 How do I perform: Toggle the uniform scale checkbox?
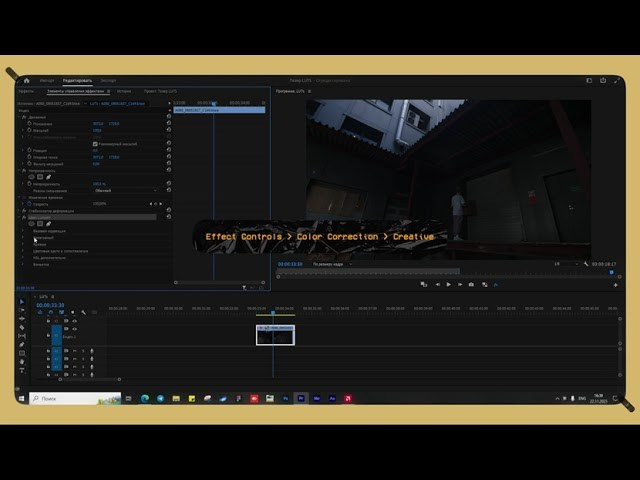(x=95, y=143)
